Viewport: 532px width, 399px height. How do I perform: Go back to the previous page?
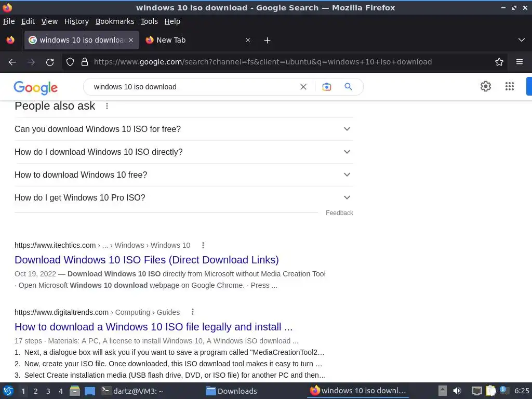tap(12, 62)
